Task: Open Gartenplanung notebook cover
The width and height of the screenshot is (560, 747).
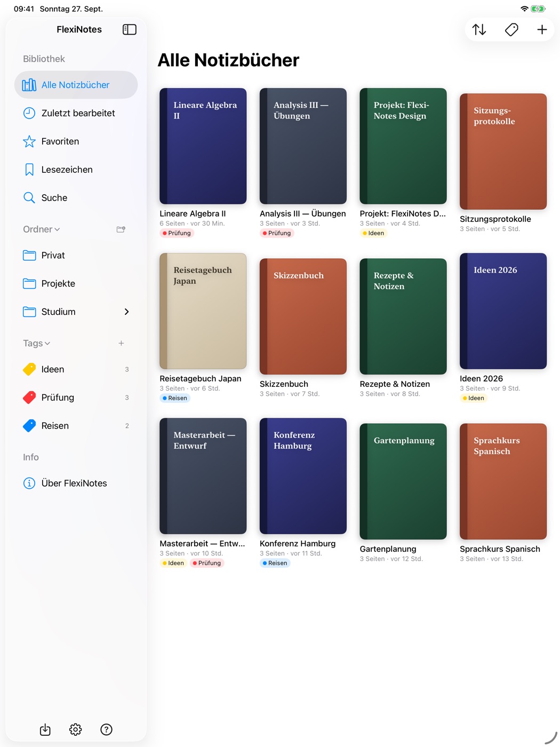Action: pyautogui.click(x=403, y=481)
